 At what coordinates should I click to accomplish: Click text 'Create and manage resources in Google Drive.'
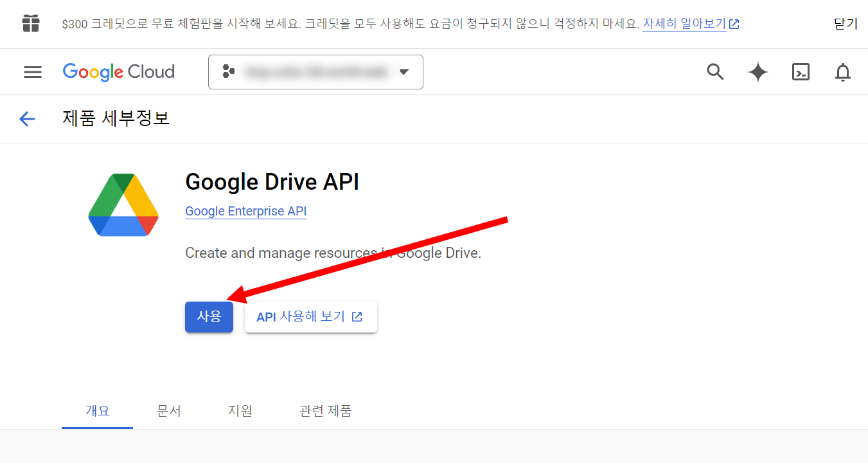(333, 253)
